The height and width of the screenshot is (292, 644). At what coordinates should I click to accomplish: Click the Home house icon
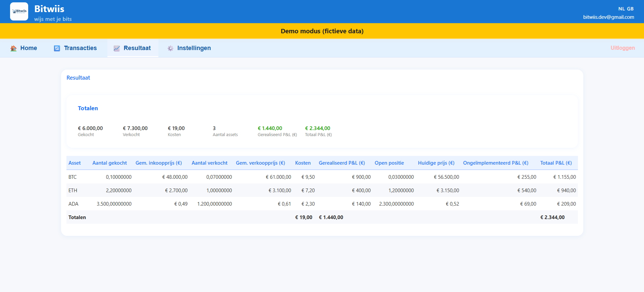pyautogui.click(x=13, y=48)
